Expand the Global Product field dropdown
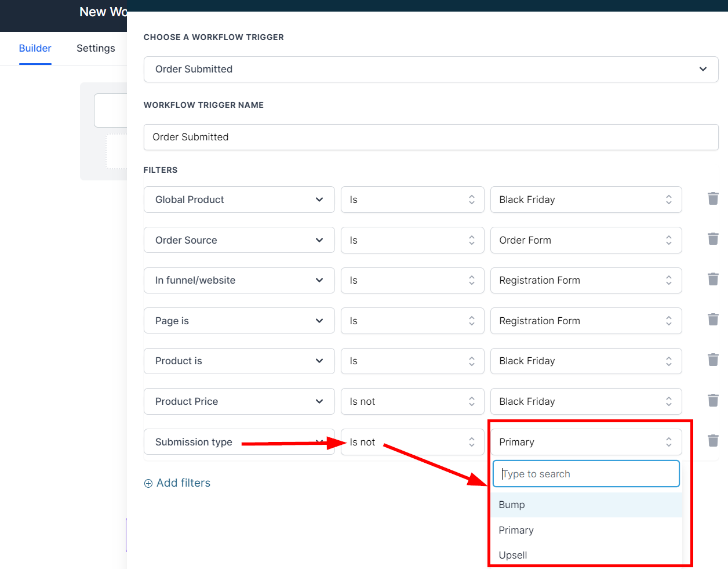Image resolution: width=728 pixels, height=569 pixels. (239, 200)
